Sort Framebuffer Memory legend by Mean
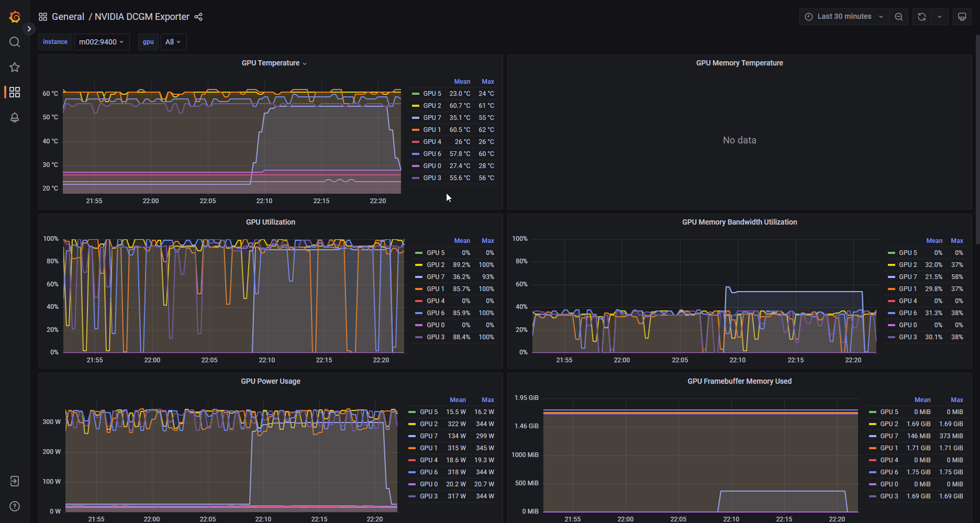Viewport: 980px width, 523px height. [x=922, y=400]
